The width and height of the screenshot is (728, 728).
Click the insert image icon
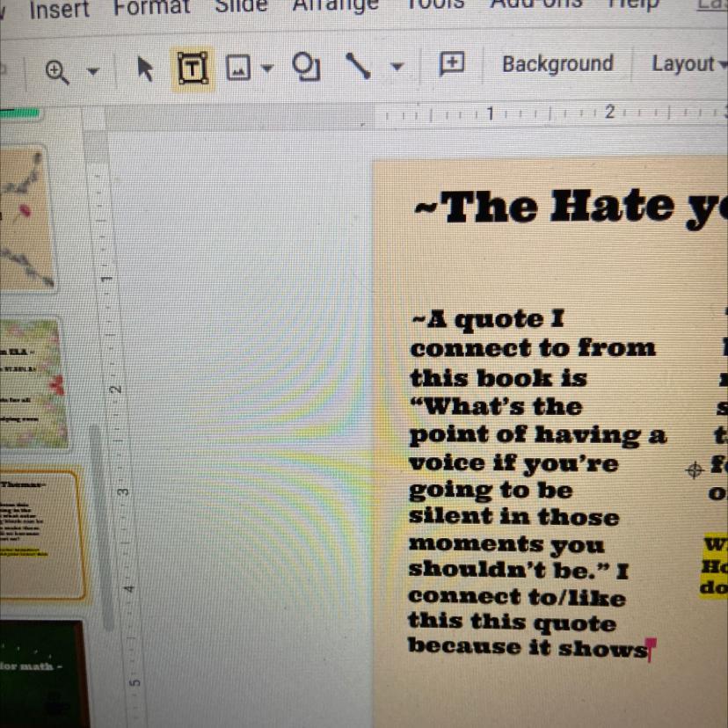pyautogui.click(x=237, y=68)
